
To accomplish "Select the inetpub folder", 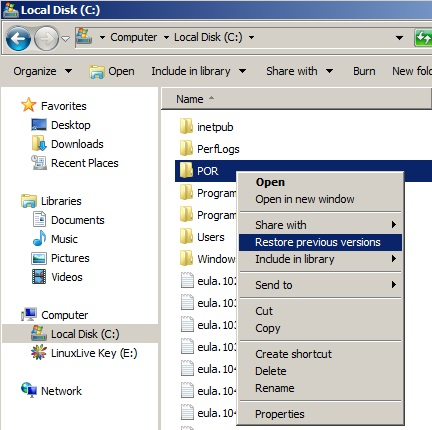I will click(x=215, y=127).
